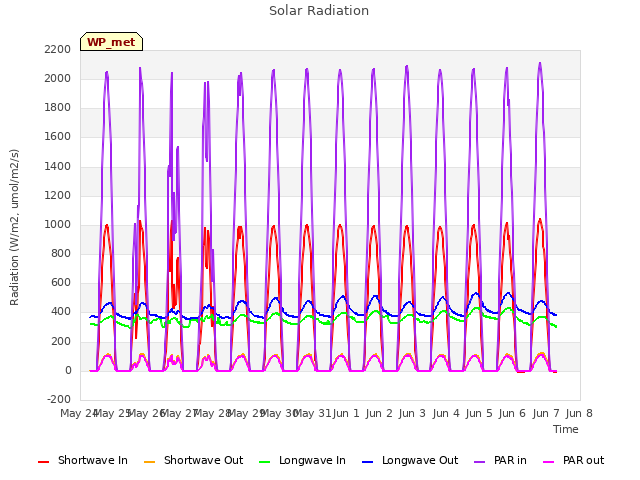Viewport: 640px width, 480px height.
Task: Click the 1000 y-axis tick label
Action: [x=58, y=224]
